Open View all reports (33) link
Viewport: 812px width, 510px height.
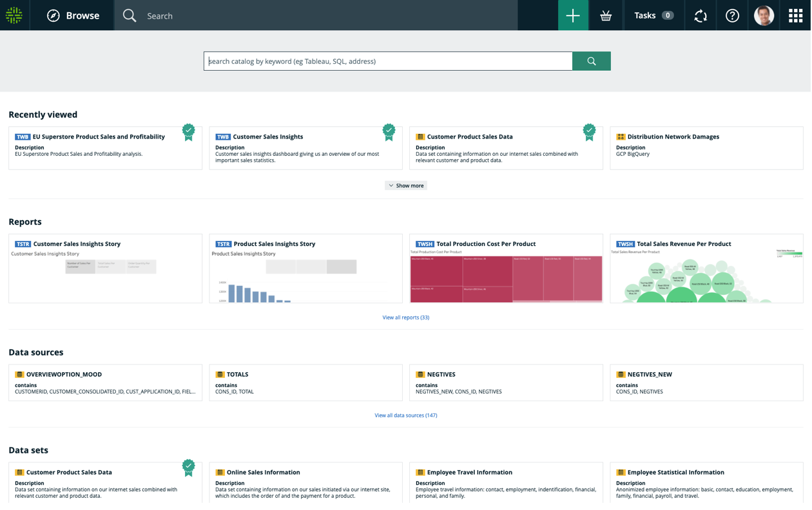pyautogui.click(x=406, y=317)
